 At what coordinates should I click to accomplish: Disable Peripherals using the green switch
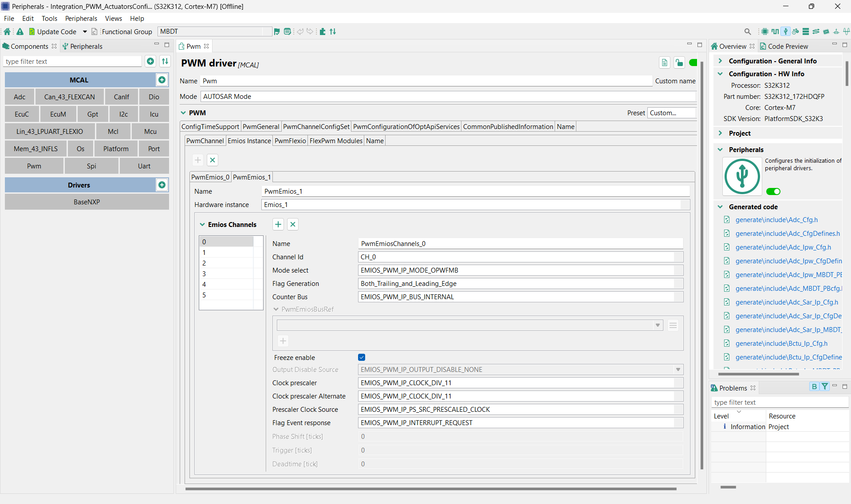(773, 191)
